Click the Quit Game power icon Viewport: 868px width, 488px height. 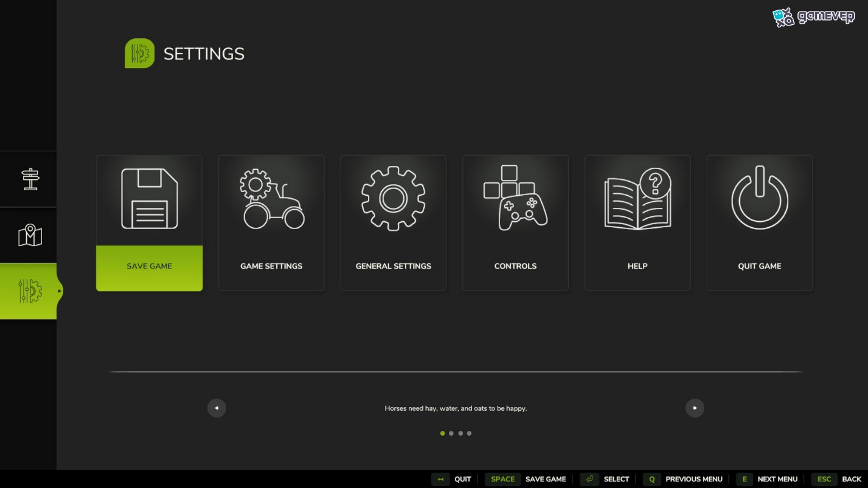coord(759,198)
